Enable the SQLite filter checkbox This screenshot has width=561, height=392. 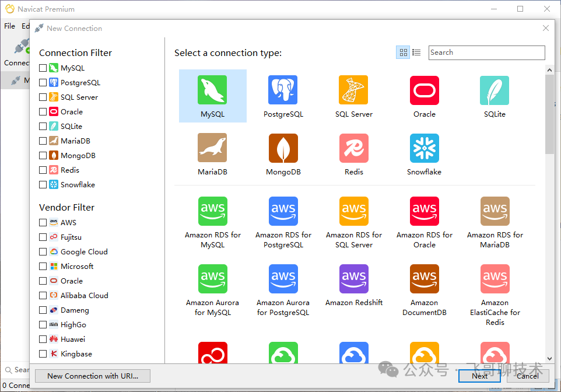coord(43,127)
